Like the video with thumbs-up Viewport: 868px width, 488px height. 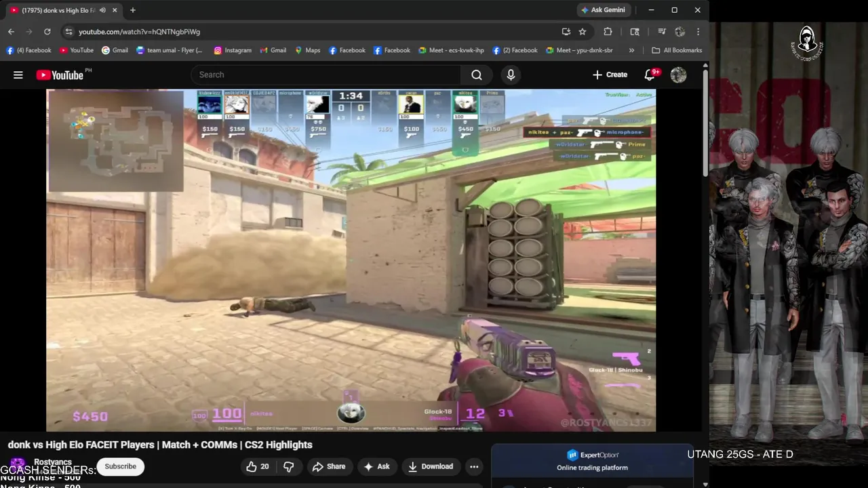tap(258, 466)
